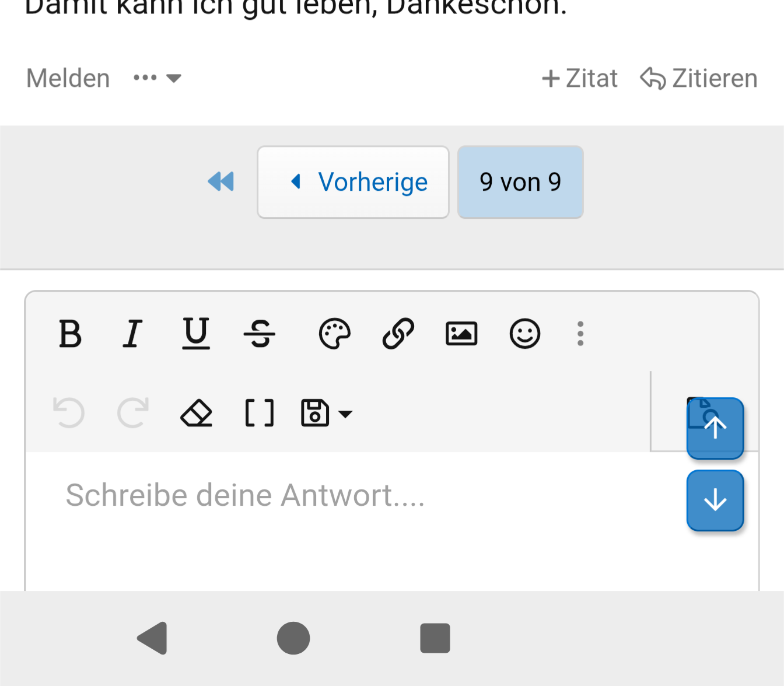Toggle BB code bracket mode

click(x=259, y=414)
